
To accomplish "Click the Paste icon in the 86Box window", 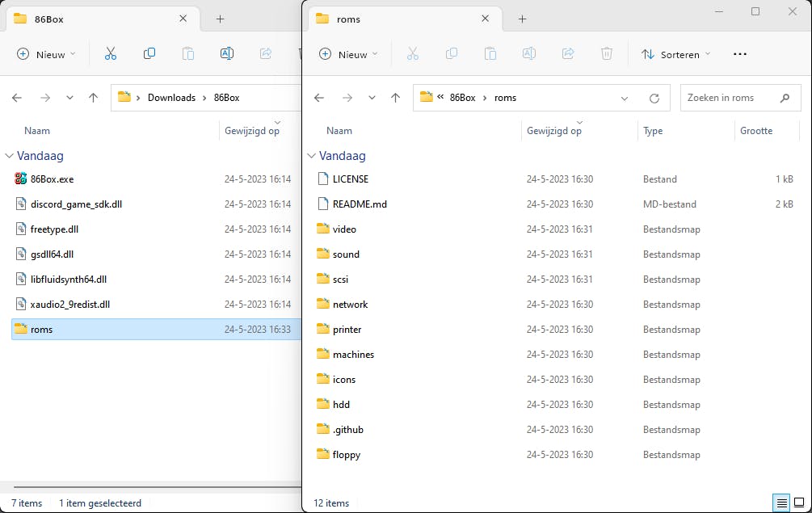I will (x=188, y=54).
